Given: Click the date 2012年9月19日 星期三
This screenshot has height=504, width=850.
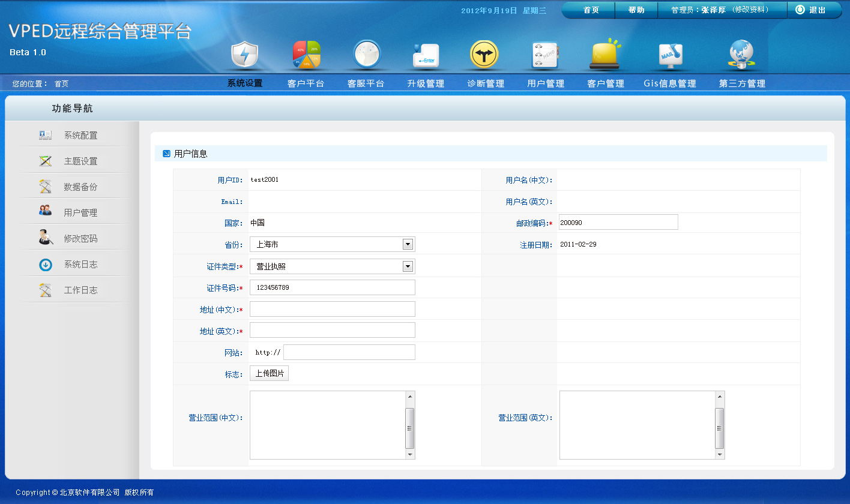Looking at the screenshot, I should click(x=504, y=10).
